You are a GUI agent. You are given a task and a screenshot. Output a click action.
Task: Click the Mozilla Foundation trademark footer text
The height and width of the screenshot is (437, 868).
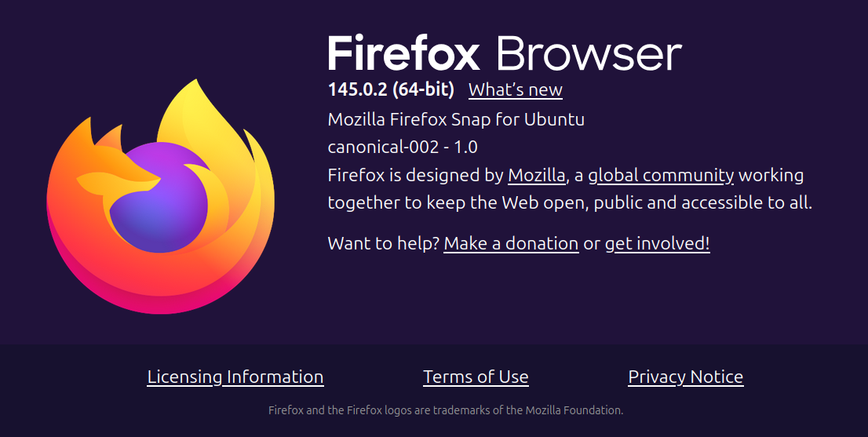(446, 410)
